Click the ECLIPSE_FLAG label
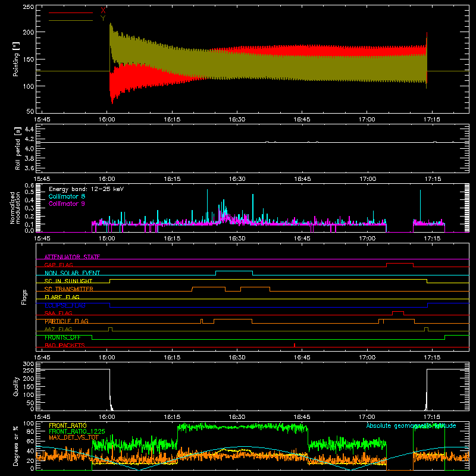The image size is (476, 476). pyautogui.click(x=65, y=305)
